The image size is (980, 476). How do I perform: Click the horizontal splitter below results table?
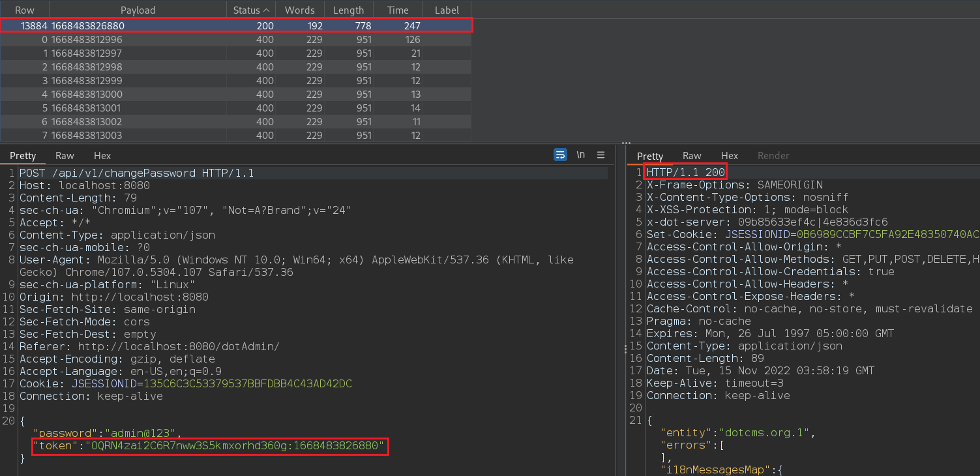click(625, 143)
